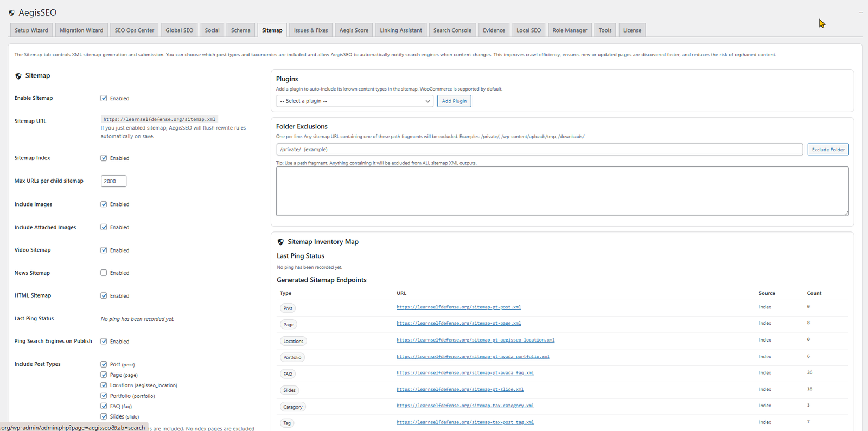Toggle Portfolio (portfolio) post type checkbox

click(104, 395)
